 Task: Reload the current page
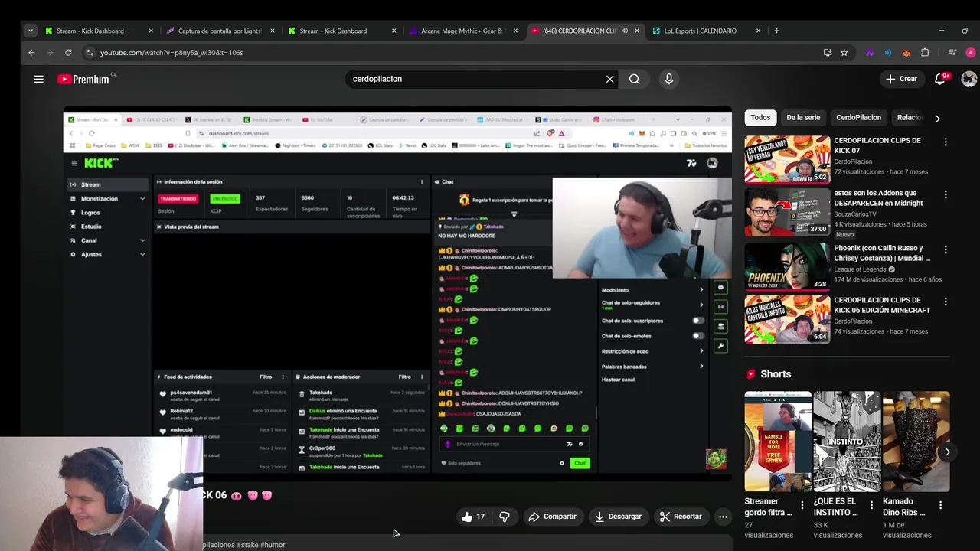coord(68,53)
